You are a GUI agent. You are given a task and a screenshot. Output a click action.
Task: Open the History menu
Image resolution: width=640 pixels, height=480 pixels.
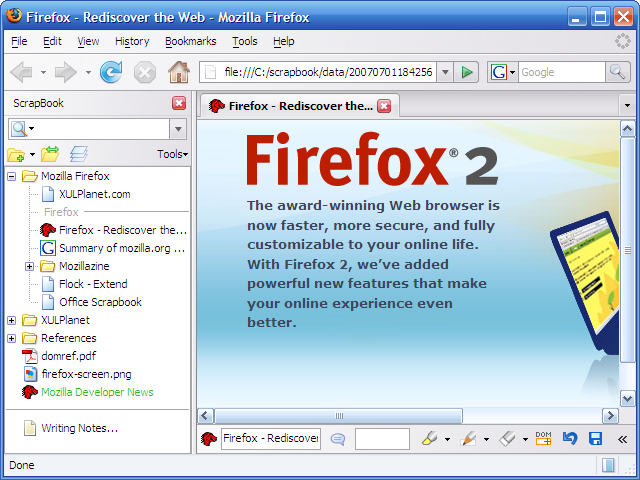132,41
